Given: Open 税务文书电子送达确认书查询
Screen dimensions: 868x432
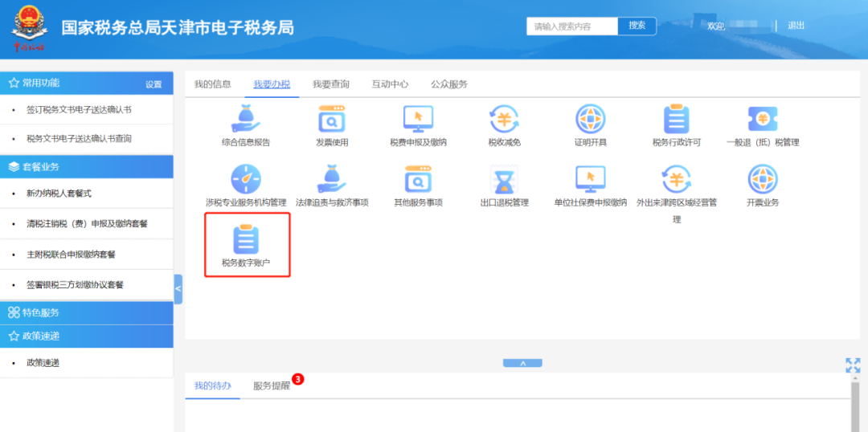Looking at the screenshot, I should click(x=79, y=138).
